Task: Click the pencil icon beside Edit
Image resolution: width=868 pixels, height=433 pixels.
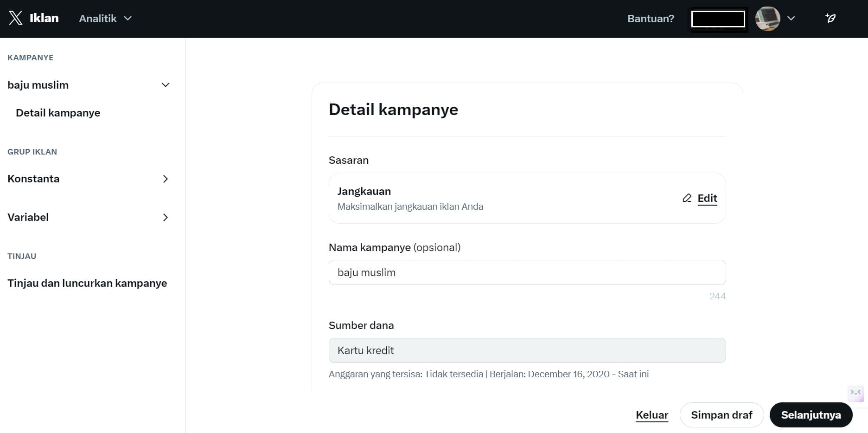Action: (x=687, y=198)
